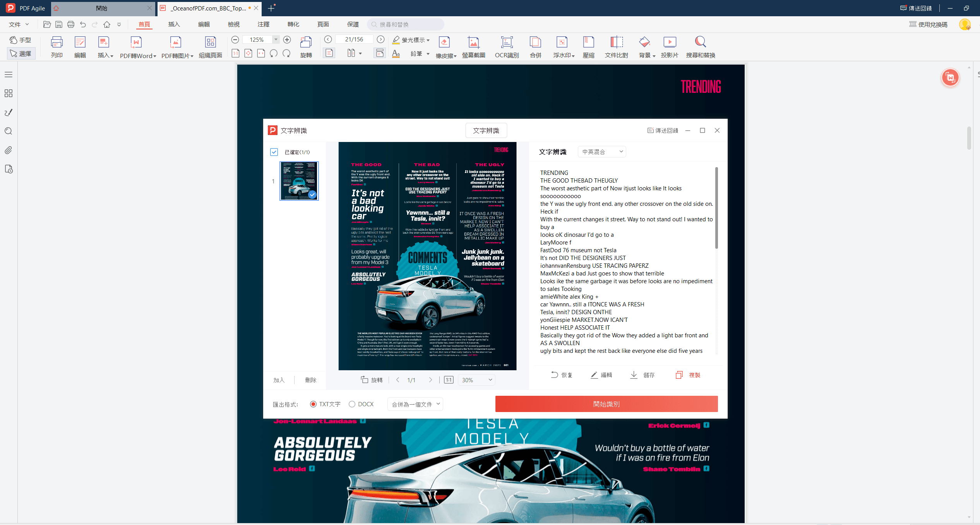Screen dimensions: 980x525
Task: Click the 複製 copy button
Action: coord(688,375)
